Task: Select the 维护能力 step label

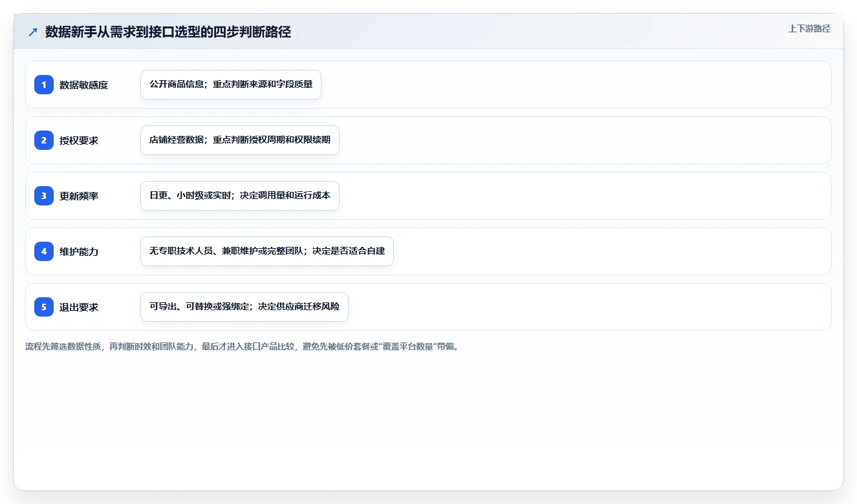Action: (79, 251)
